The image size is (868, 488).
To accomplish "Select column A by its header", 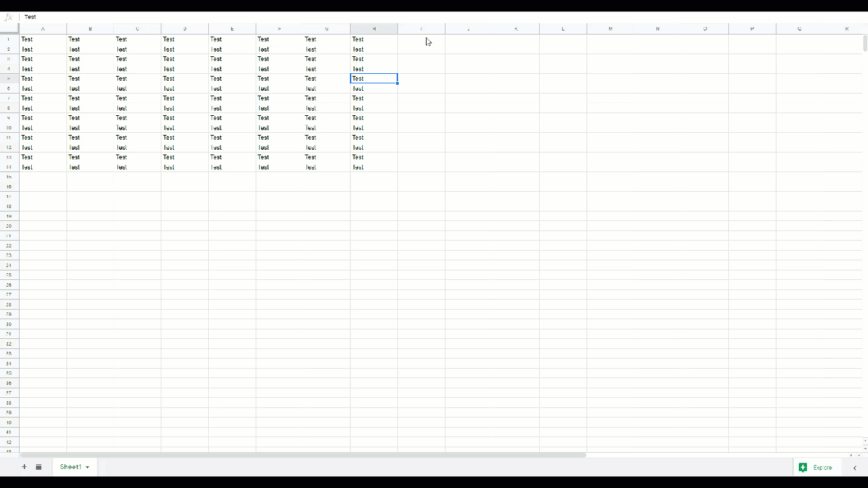I will (x=42, y=28).
